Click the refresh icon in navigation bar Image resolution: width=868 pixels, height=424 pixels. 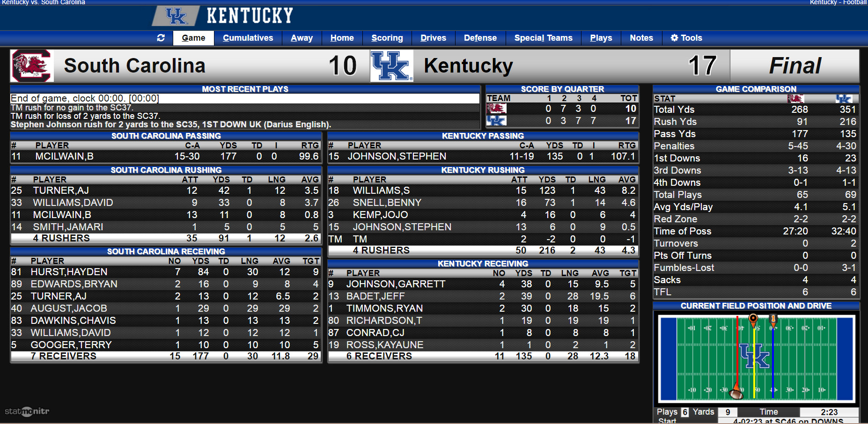tap(161, 38)
